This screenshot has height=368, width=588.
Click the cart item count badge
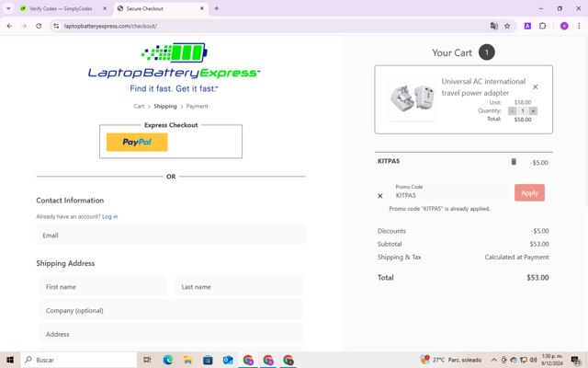(x=486, y=52)
